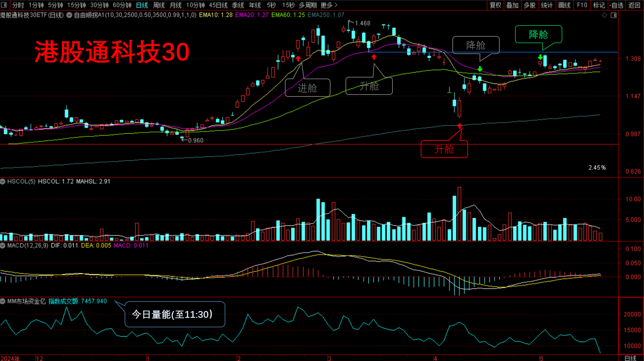Remove from watchlist via -自选

click(x=616, y=5)
